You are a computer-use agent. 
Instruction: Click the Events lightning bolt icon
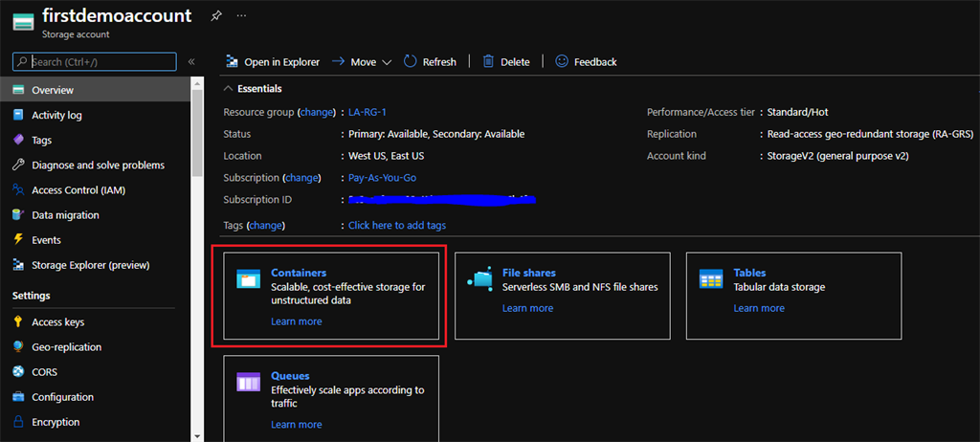coord(19,240)
